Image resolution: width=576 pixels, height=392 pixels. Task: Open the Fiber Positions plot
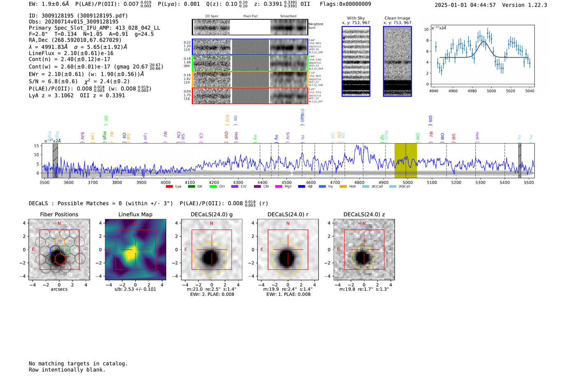tap(59, 250)
